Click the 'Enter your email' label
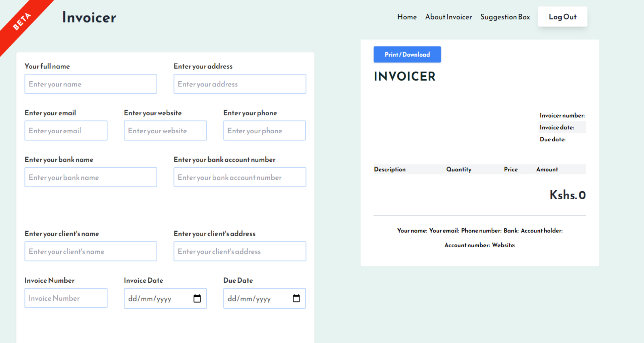The image size is (644, 343). 50,113
